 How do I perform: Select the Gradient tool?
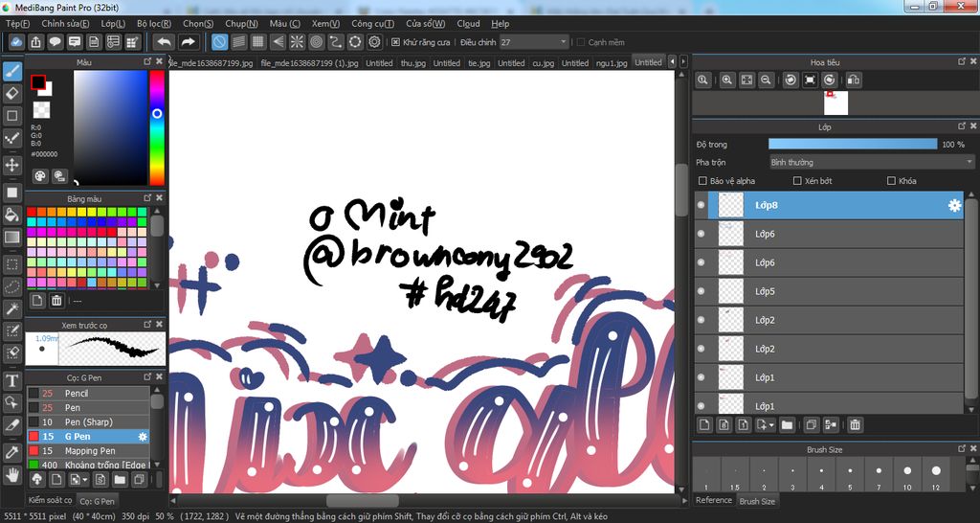[11, 238]
